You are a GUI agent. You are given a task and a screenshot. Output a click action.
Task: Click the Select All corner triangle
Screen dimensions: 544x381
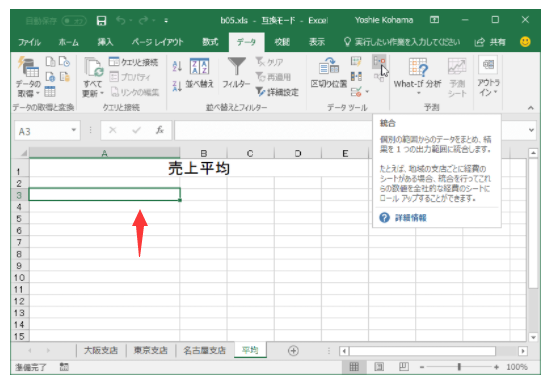(x=24, y=153)
